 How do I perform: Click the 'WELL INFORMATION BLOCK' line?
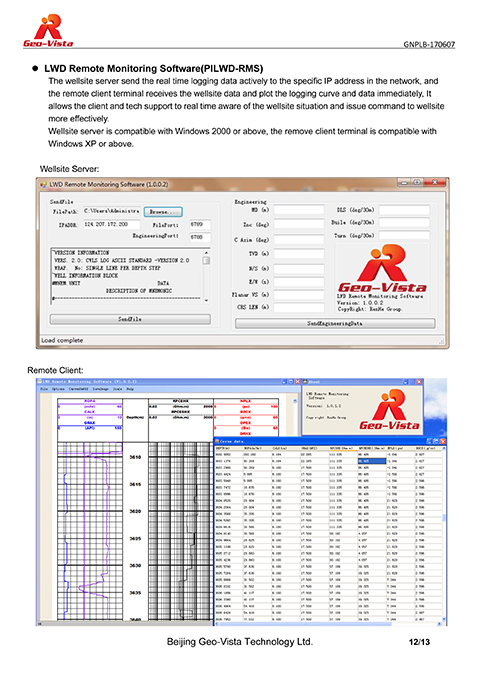[x=85, y=275]
